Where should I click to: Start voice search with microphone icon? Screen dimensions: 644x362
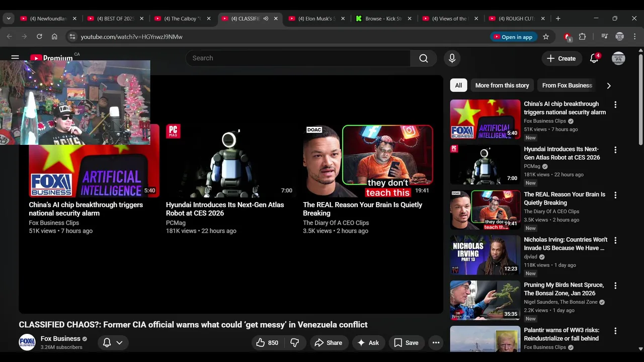tap(452, 58)
